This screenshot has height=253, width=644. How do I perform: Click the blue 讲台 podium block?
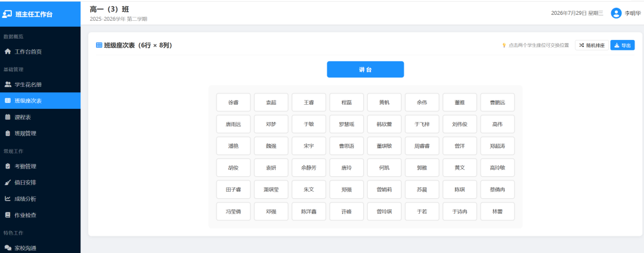click(x=365, y=69)
